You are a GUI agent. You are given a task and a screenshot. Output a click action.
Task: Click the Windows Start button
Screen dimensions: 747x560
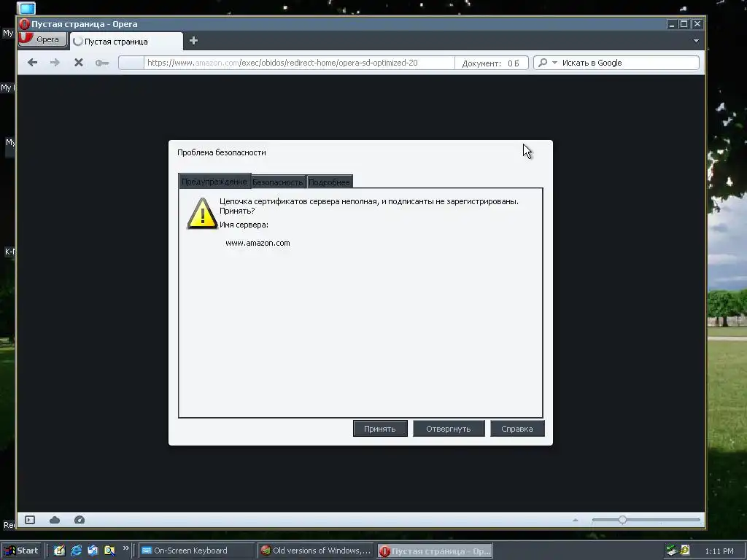tap(22, 551)
